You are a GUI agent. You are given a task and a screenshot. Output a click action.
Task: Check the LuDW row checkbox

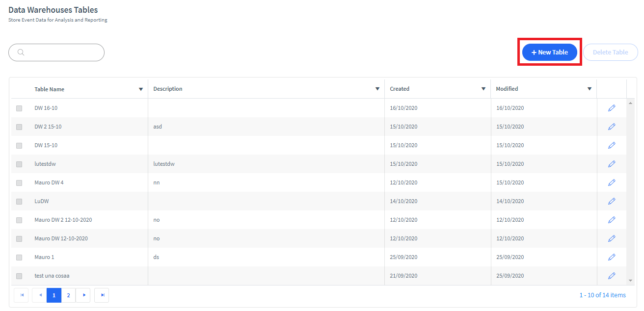(19, 202)
